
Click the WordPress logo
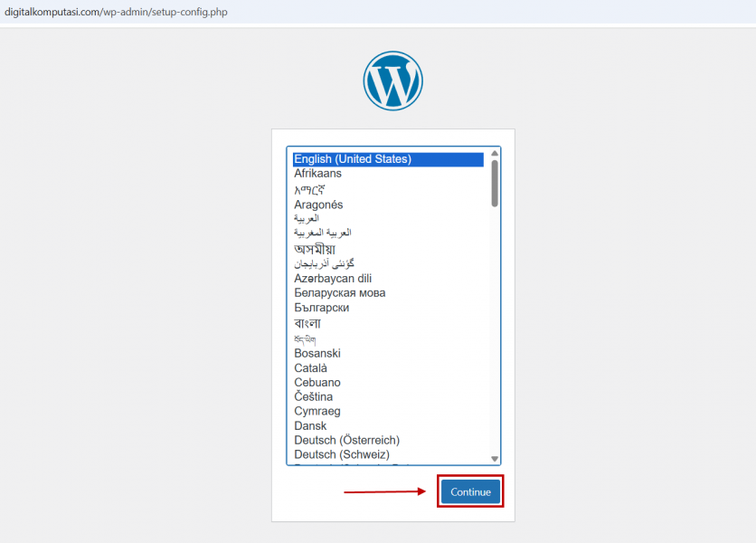pos(393,81)
